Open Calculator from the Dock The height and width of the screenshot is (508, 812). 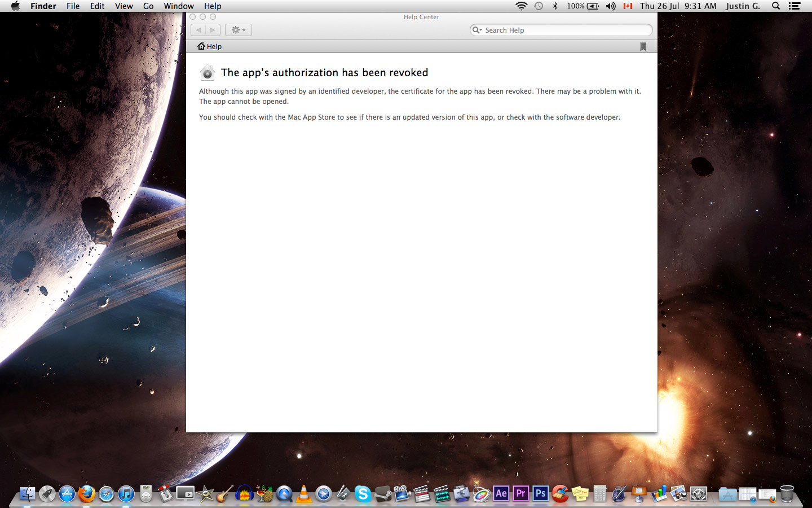click(x=599, y=493)
